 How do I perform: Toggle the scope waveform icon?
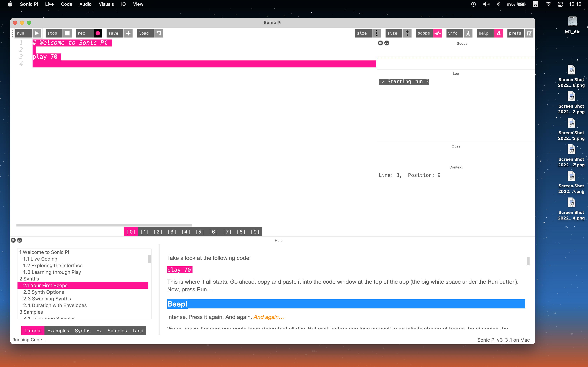pos(437,33)
